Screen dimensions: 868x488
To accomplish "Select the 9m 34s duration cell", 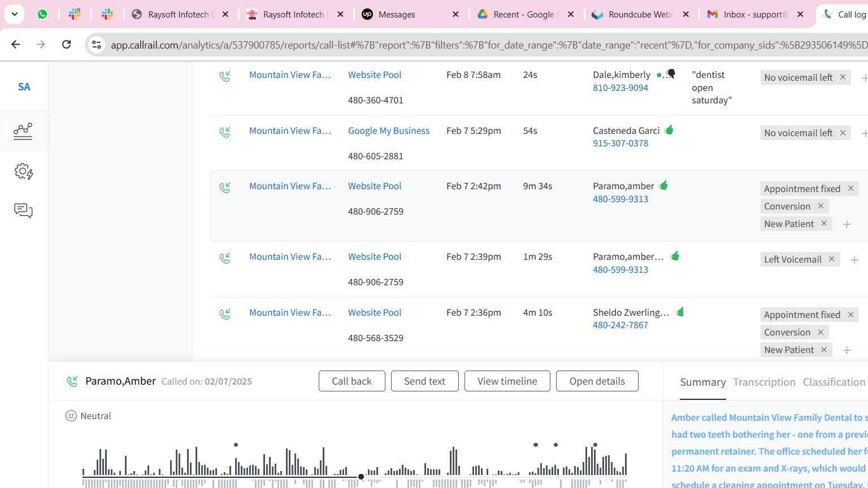I will [537, 186].
